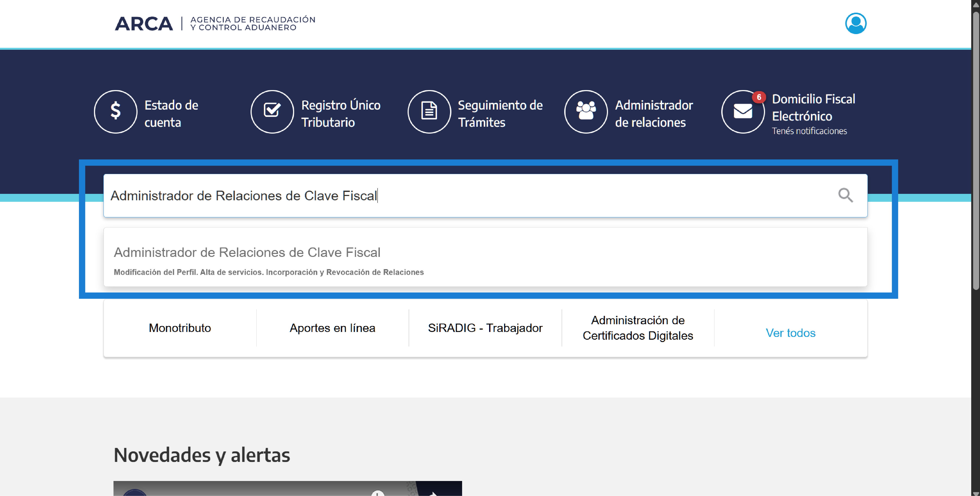Open the Monotributo quick access
Screen dimensions: 980x496
coord(180,327)
